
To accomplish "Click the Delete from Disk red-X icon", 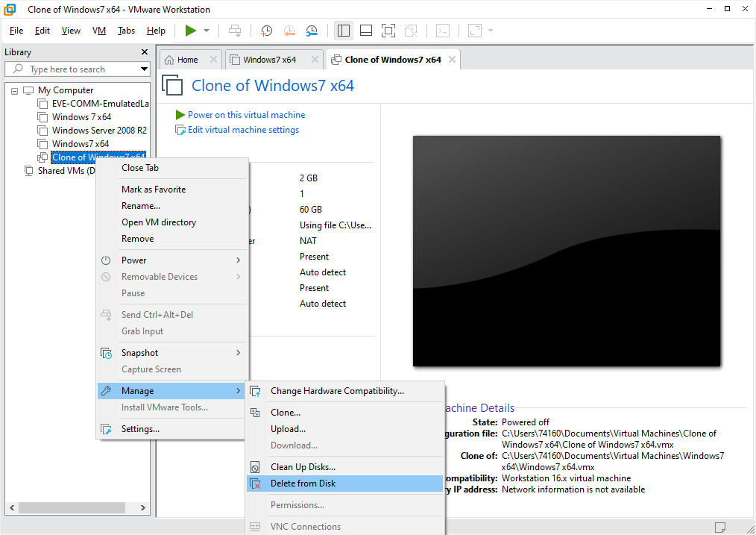I will point(255,484).
